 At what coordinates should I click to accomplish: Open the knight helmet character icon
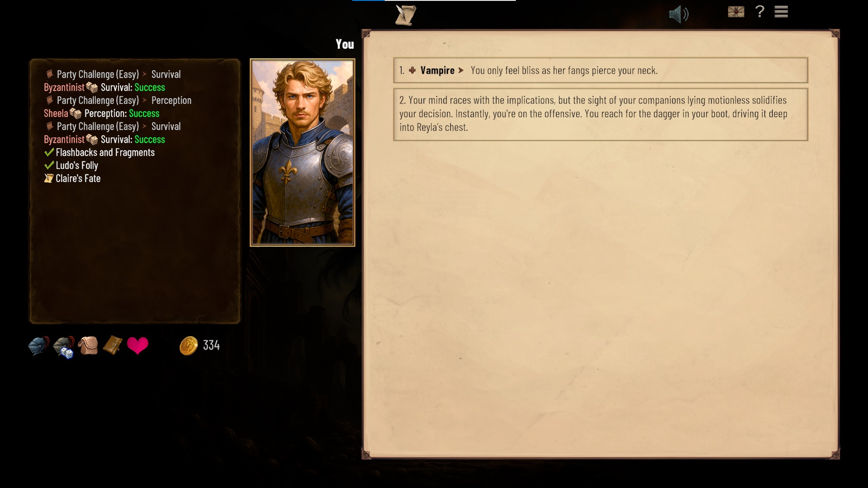coord(39,346)
